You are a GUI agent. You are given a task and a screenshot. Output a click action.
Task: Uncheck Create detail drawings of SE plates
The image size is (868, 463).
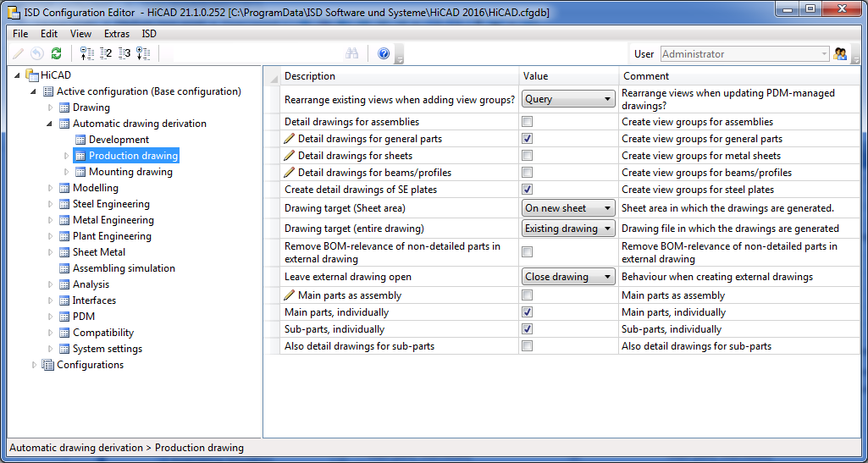click(527, 190)
